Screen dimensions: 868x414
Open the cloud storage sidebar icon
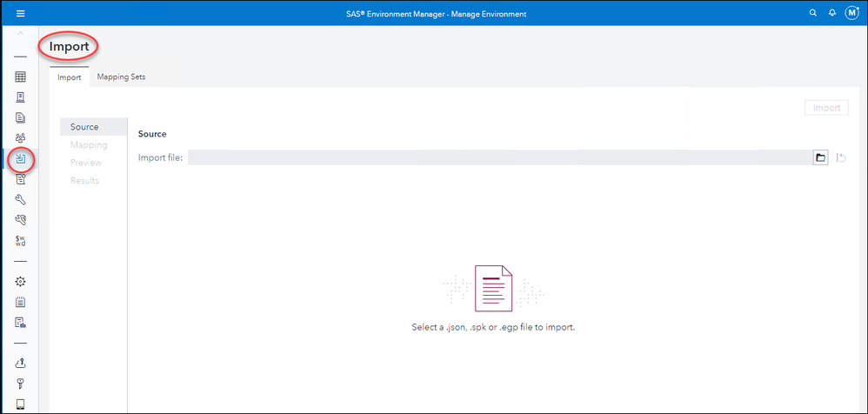point(21,364)
